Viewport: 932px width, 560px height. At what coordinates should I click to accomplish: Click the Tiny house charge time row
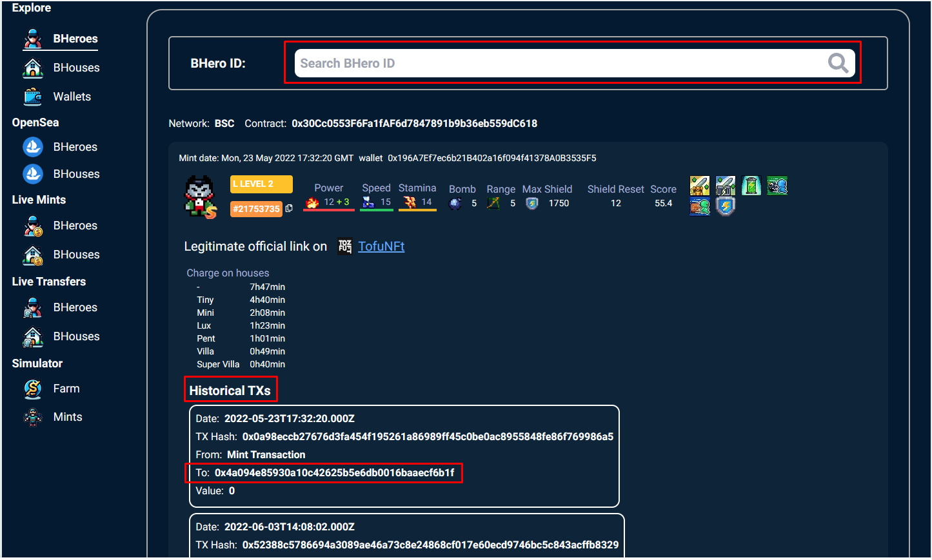(241, 300)
